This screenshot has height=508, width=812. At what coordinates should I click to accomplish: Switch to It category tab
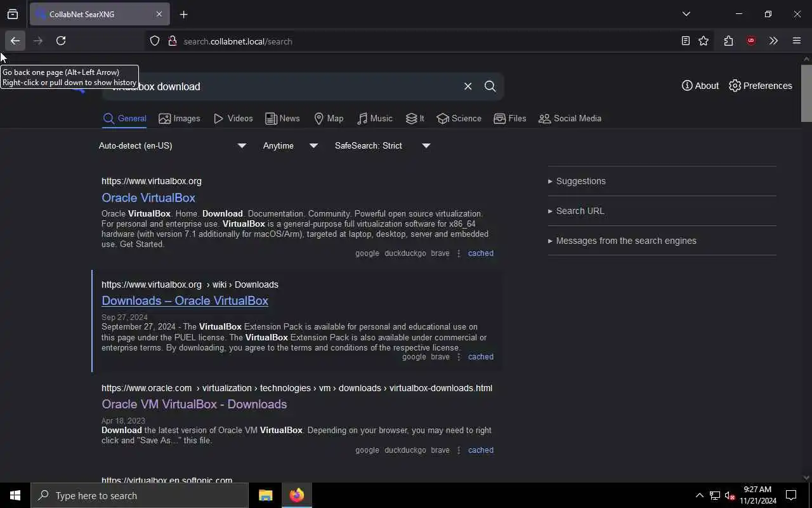point(415,119)
